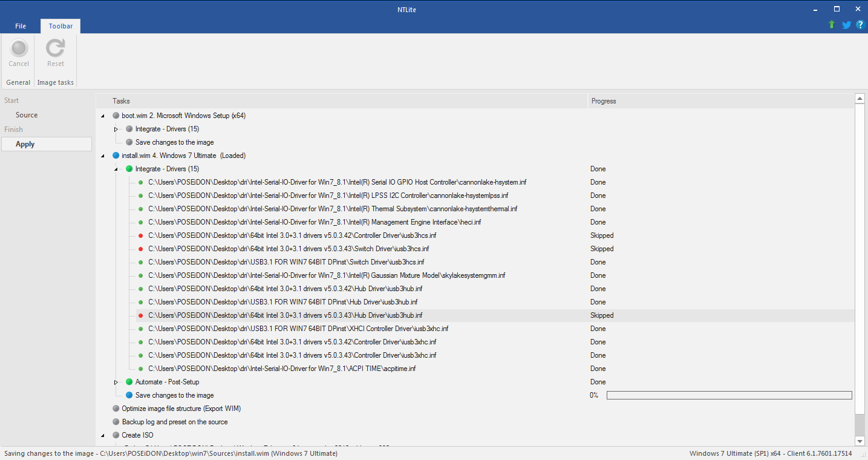Click blue dot of install.wim Save changes to the image
Image resolution: width=868 pixels, height=460 pixels.
(129, 395)
